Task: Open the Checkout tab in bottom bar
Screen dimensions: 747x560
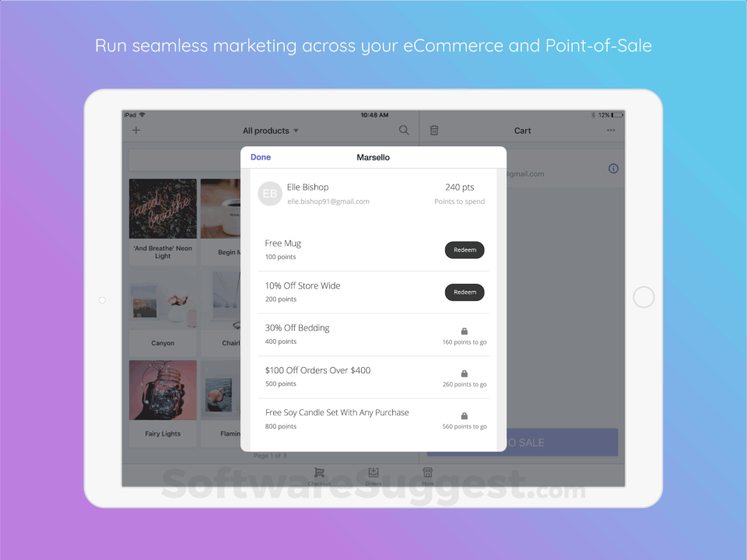Action: [x=319, y=476]
